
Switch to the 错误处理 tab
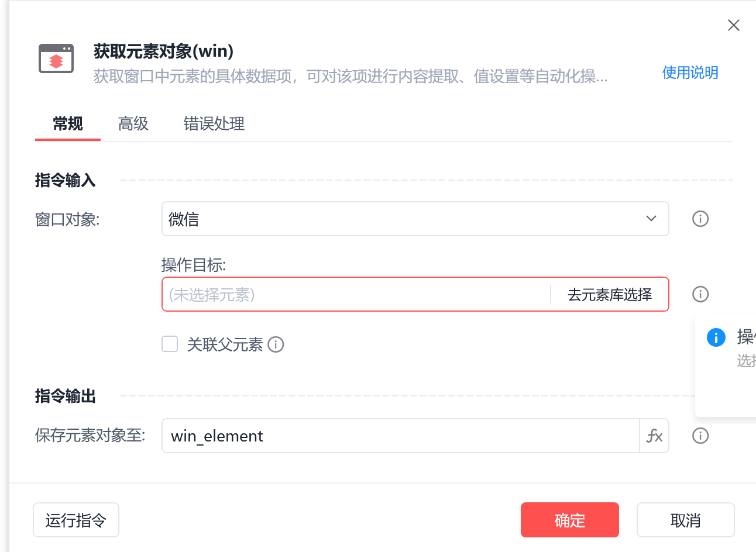click(214, 124)
